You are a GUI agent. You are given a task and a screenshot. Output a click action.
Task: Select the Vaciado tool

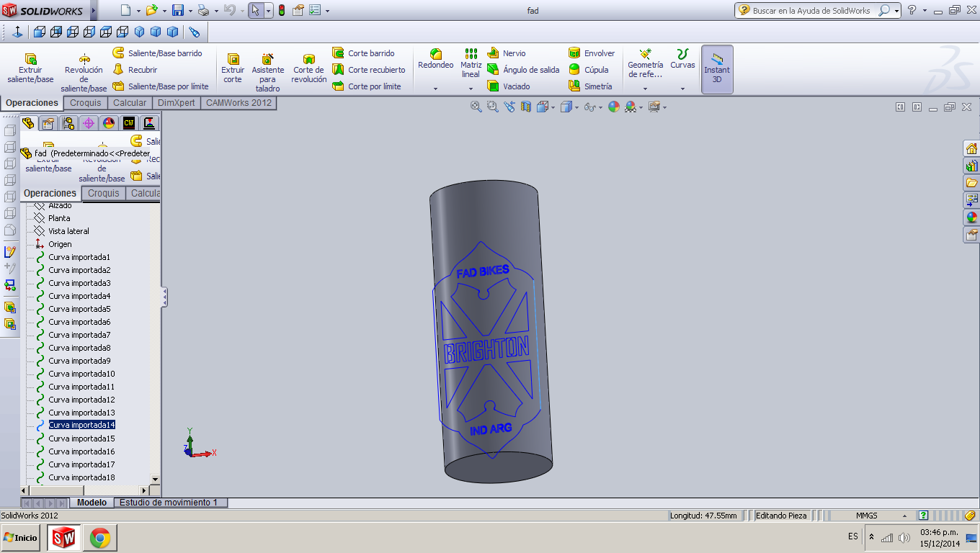pyautogui.click(x=509, y=86)
